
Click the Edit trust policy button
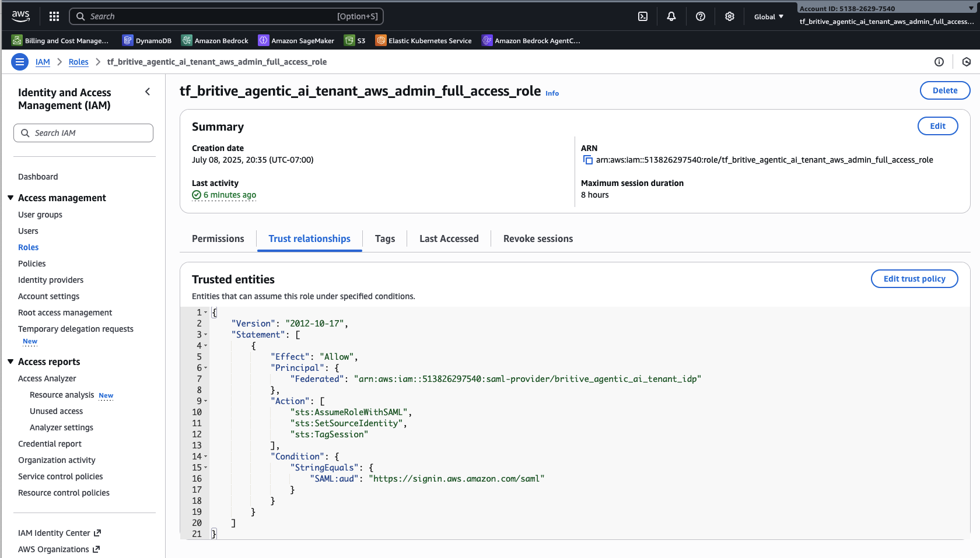(x=914, y=279)
